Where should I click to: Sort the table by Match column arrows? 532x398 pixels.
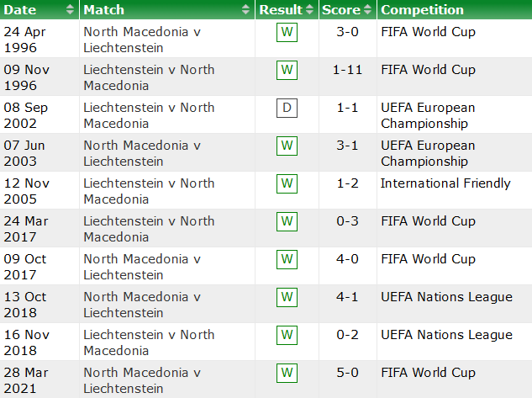(x=245, y=10)
